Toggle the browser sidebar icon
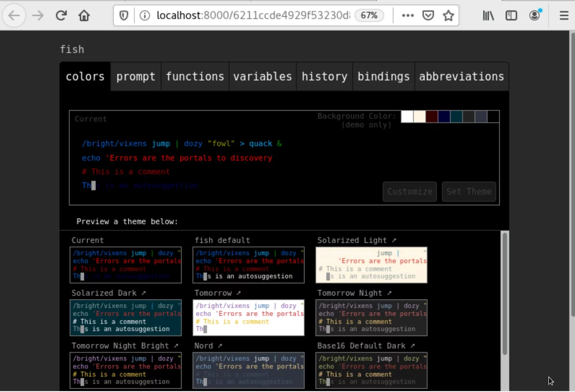Image resolution: width=575 pixels, height=392 pixels. point(511,15)
